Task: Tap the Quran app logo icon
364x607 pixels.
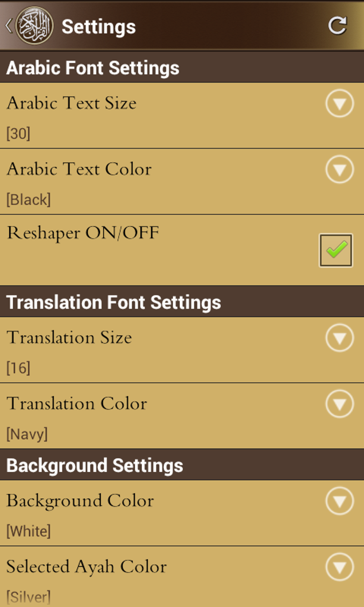Action: click(34, 26)
